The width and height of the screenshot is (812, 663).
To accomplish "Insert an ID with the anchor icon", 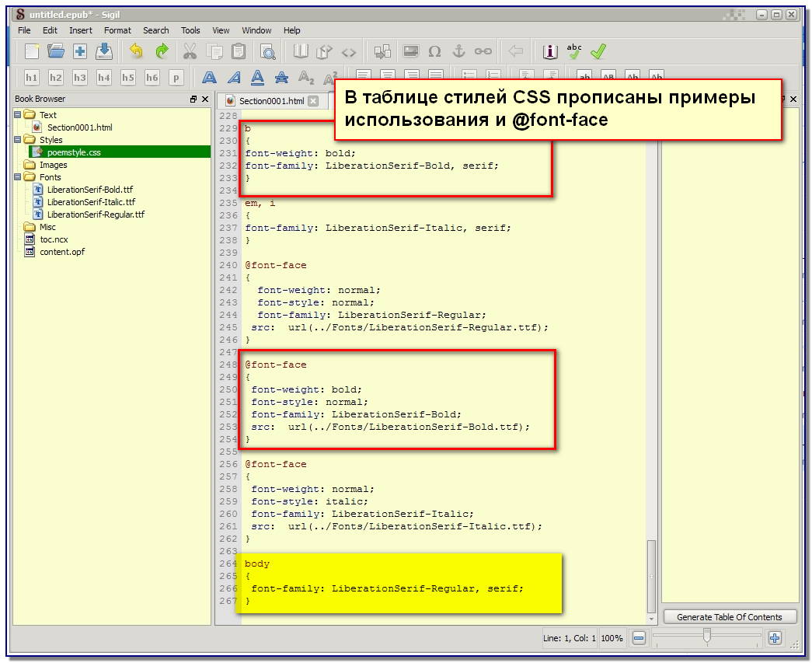I will [x=458, y=51].
